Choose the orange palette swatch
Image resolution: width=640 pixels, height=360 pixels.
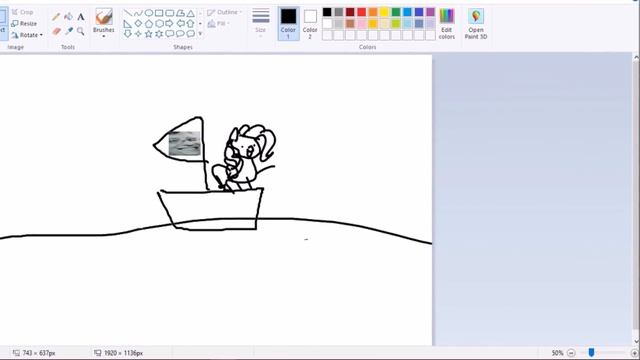[373, 12]
